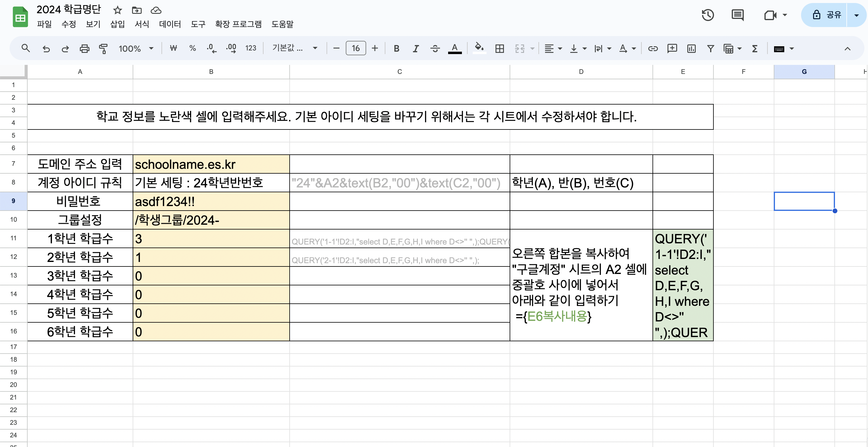Print the spreadsheet

pyautogui.click(x=84, y=49)
